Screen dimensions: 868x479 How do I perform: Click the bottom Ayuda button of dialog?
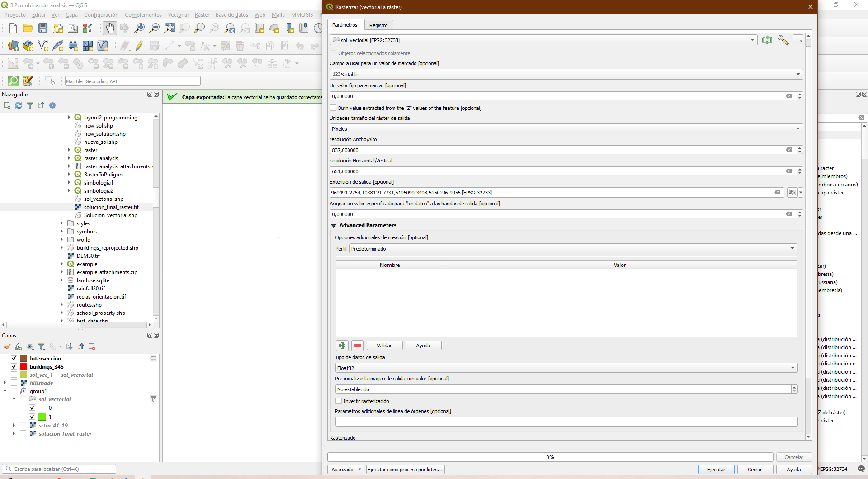click(794, 470)
